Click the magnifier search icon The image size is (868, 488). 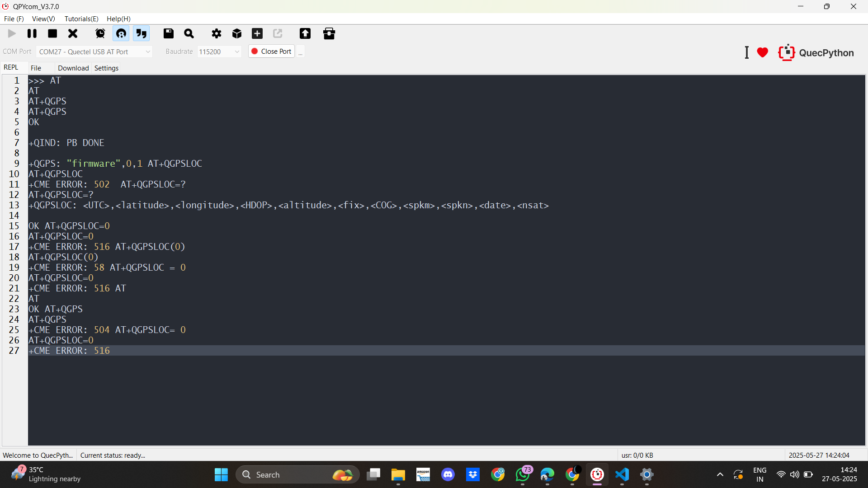[x=189, y=33]
